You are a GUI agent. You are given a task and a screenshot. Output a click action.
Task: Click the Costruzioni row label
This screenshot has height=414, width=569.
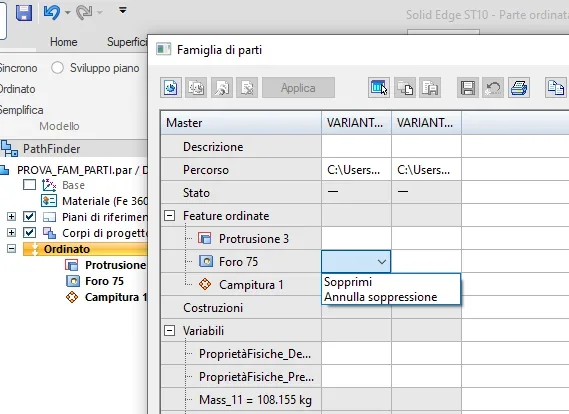click(213, 308)
